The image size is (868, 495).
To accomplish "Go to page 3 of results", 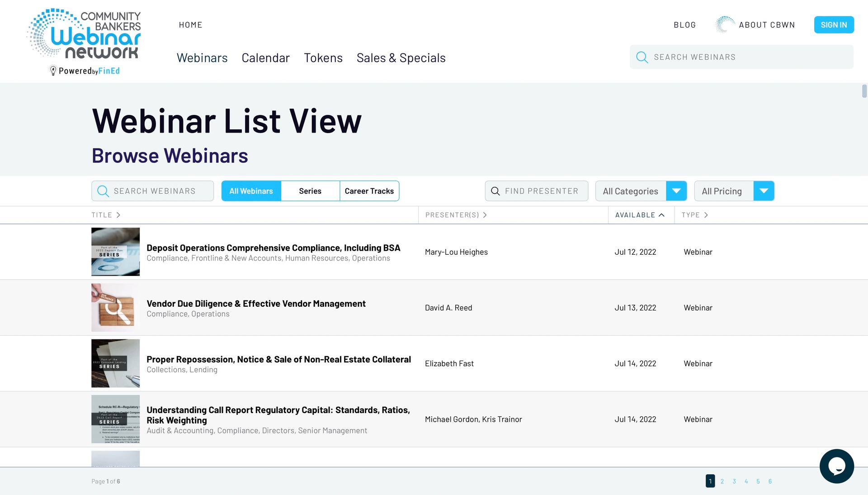I will click(x=734, y=481).
